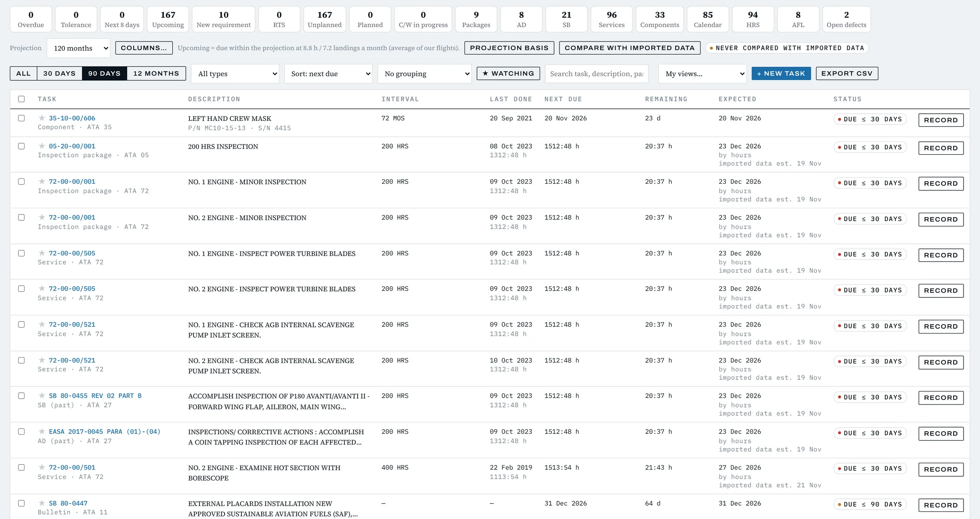Check the 200 HRS INSPECTION row checkbox

tap(21, 146)
